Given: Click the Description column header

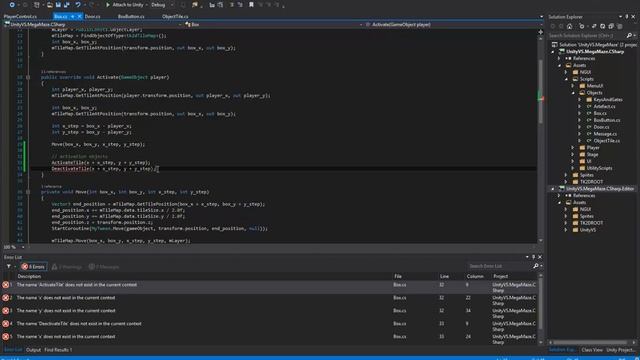Looking at the screenshot, I should [29, 276].
